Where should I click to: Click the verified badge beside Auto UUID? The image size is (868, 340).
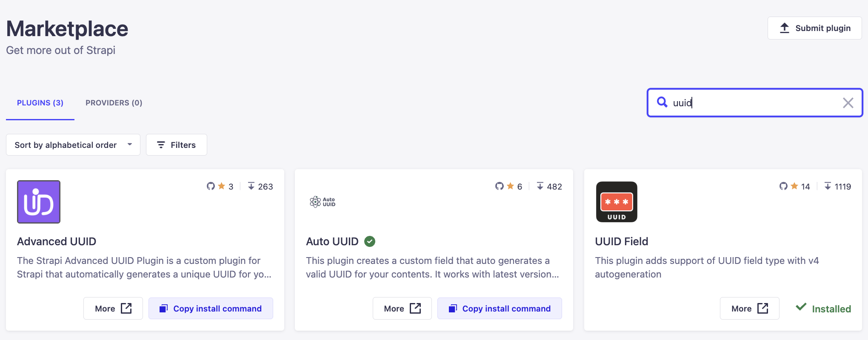370,241
